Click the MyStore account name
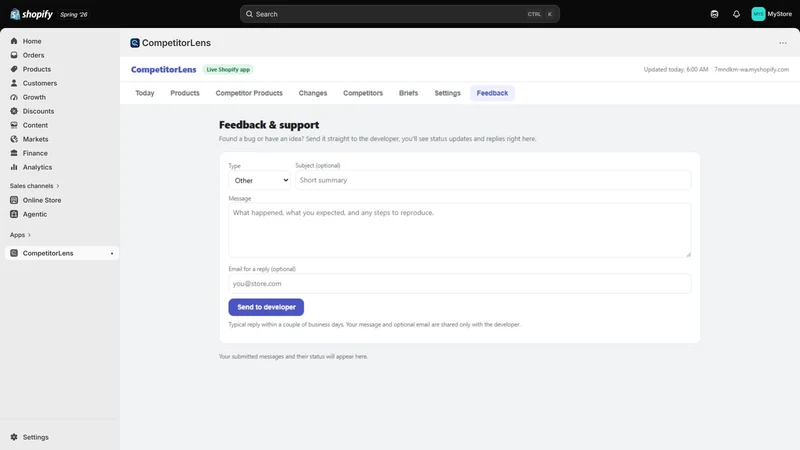This screenshot has width=800, height=450. pyautogui.click(x=780, y=14)
